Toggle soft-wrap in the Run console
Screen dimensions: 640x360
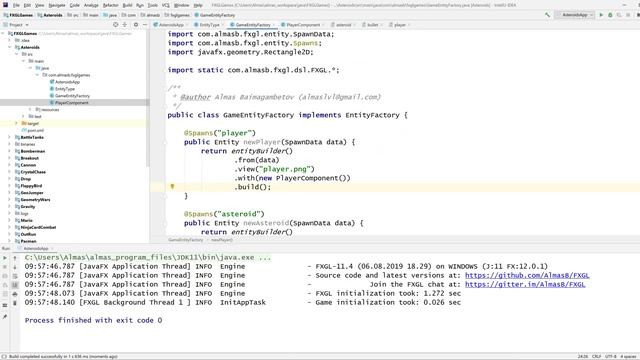[15, 276]
